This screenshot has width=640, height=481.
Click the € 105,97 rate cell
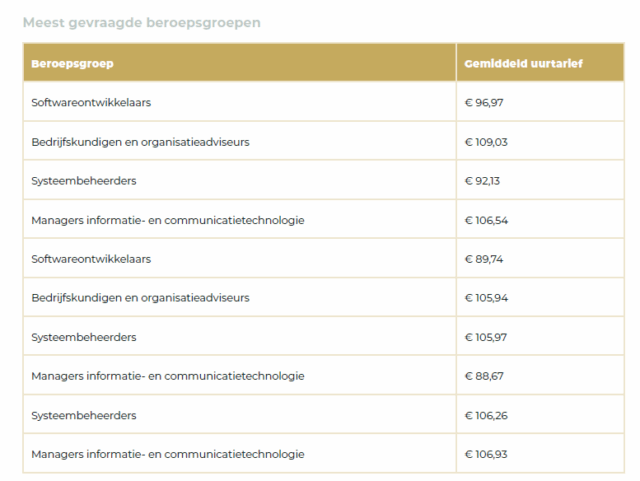(x=540, y=336)
